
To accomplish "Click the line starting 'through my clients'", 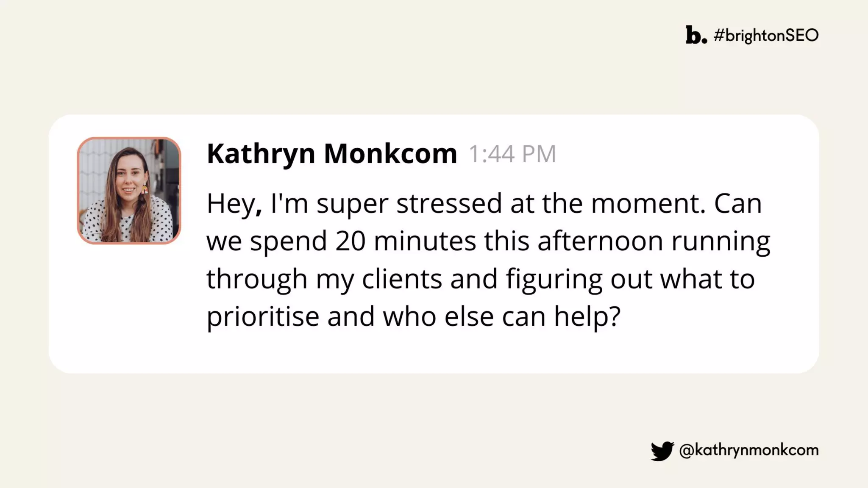I will 480,279.
